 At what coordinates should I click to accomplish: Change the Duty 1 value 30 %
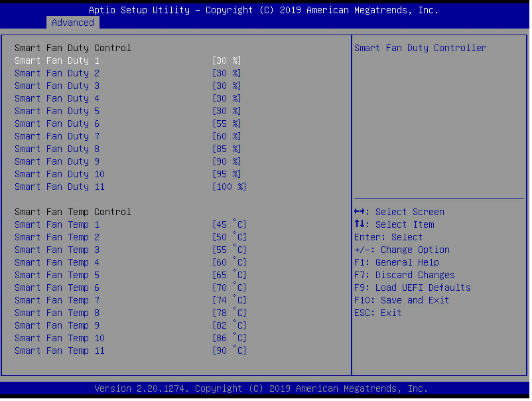pyautogui.click(x=227, y=61)
